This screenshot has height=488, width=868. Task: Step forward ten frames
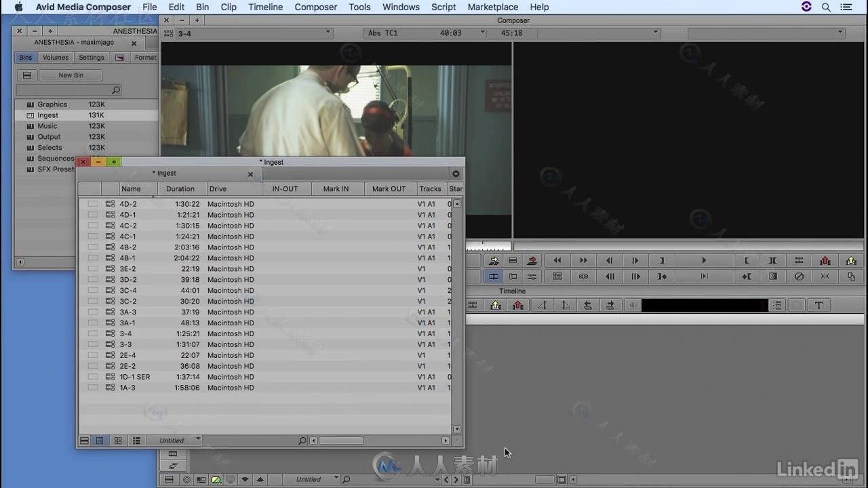[x=635, y=277]
